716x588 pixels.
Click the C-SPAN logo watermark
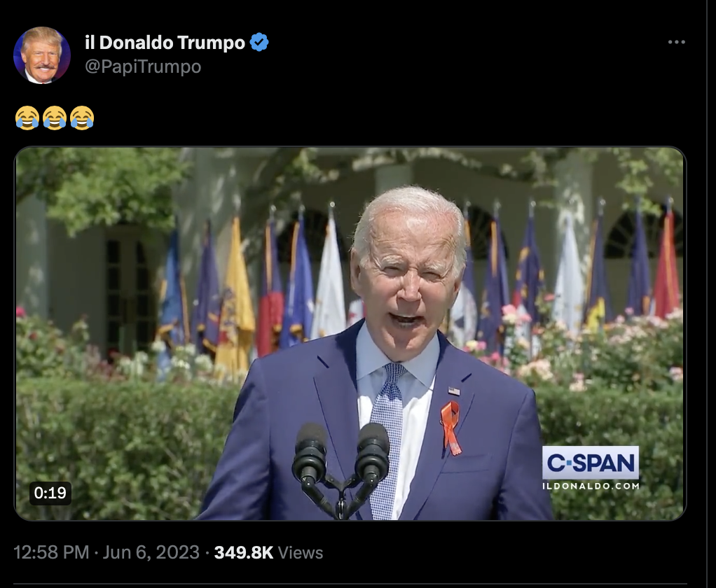[x=591, y=463]
